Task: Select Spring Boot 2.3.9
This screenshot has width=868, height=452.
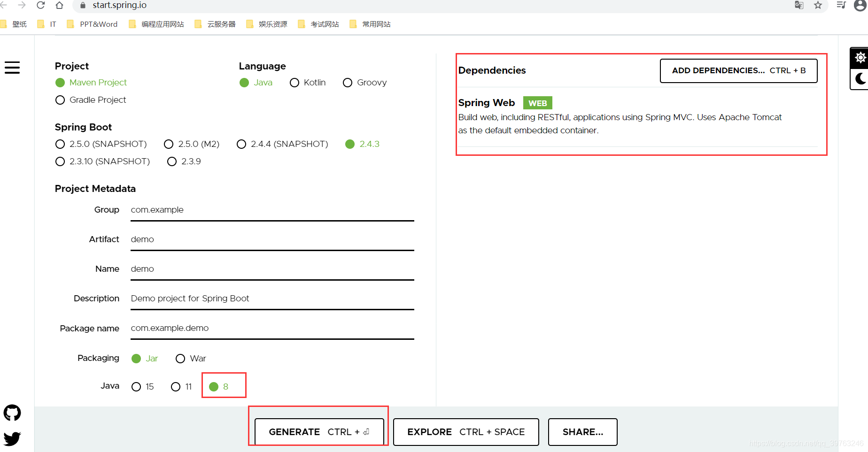Action: pyautogui.click(x=184, y=161)
